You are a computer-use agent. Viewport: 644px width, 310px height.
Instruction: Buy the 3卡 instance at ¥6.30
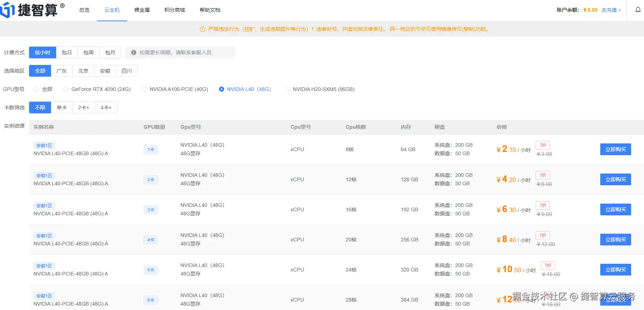coord(616,209)
